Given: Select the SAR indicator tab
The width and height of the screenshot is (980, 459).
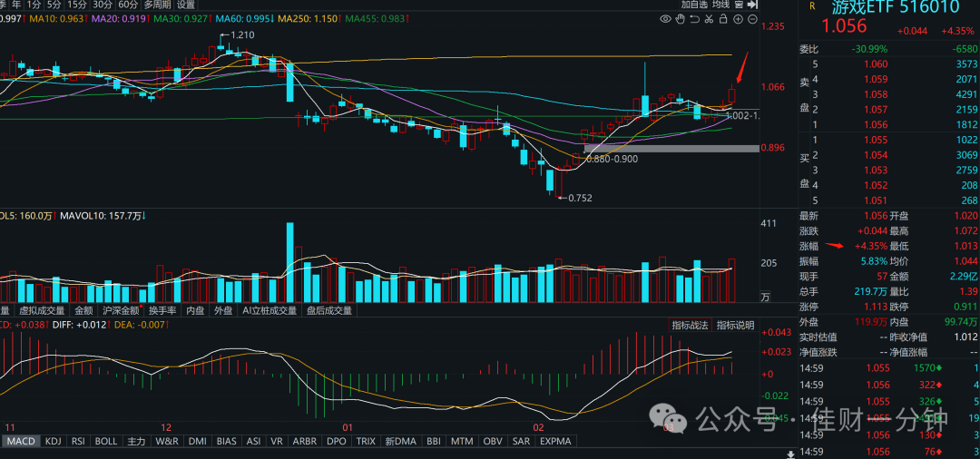Looking at the screenshot, I should click(521, 441).
